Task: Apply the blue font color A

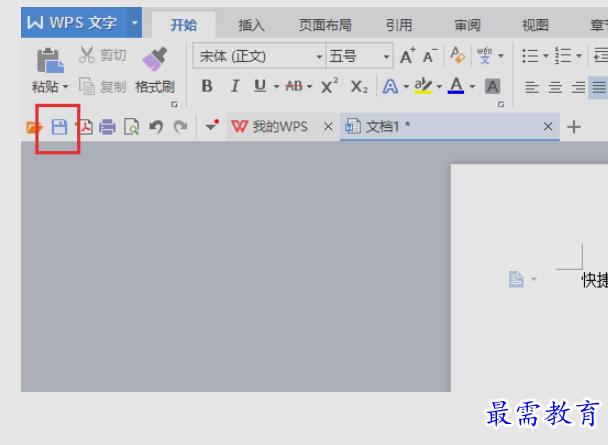Action: pyautogui.click(x=456, y=86)
